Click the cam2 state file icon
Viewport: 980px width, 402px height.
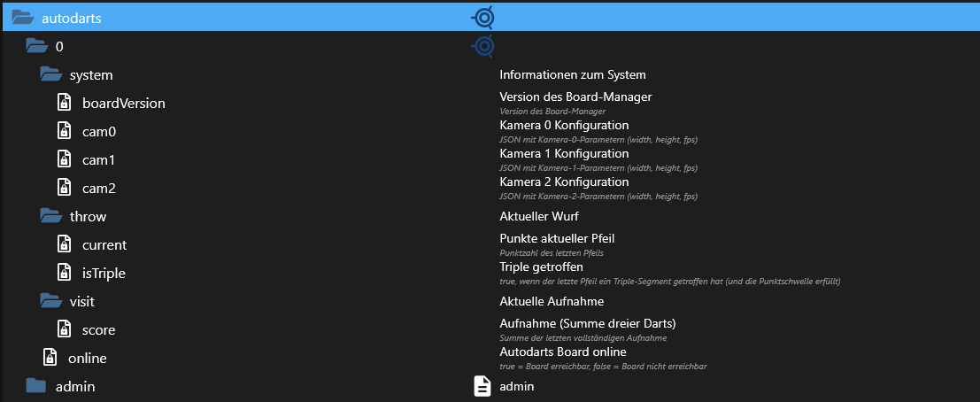64,188
